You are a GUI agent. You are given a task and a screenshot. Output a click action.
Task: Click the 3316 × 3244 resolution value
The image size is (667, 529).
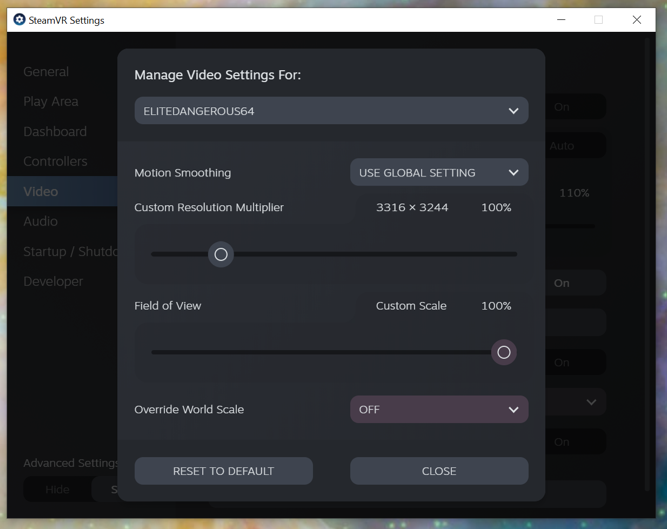[x=412, y=207]
